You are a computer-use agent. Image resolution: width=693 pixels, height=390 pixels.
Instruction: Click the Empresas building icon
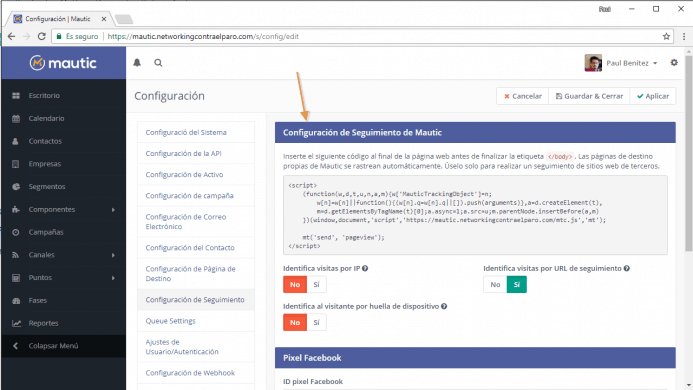(x=16, y=164)
